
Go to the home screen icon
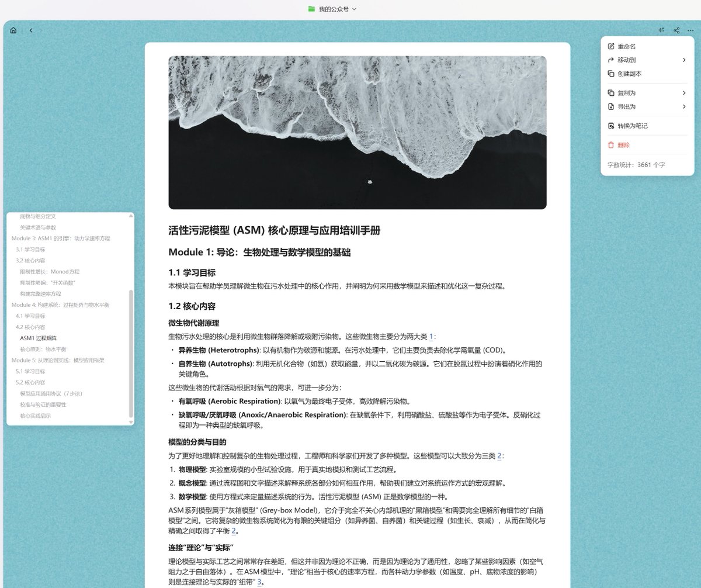tap(13, 30)
